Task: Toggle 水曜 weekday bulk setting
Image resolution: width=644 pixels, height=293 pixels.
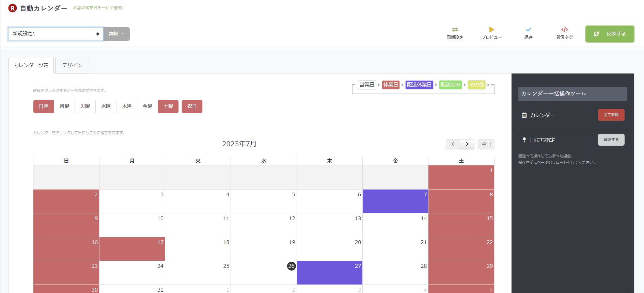Action: tap(106, 107)
